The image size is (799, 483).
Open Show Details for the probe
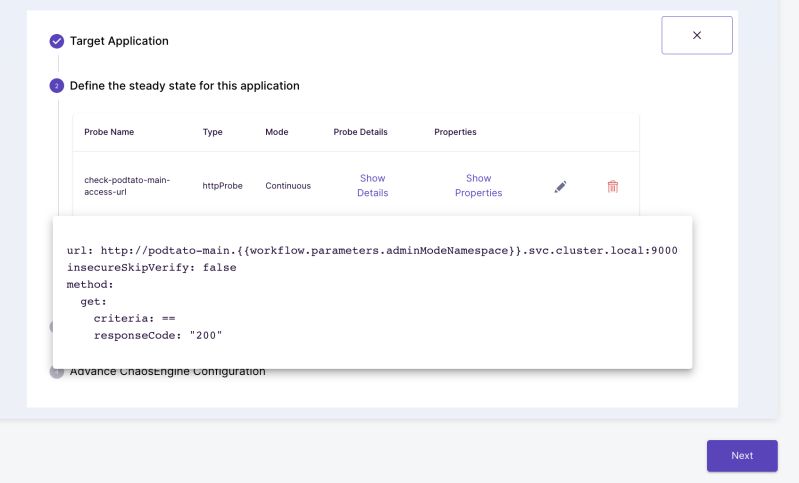click(372, 185)
